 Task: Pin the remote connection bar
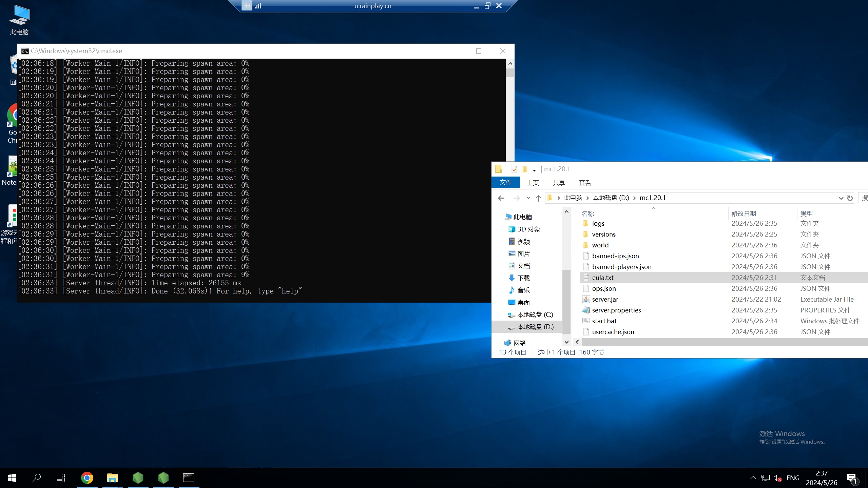click(247, 6)
